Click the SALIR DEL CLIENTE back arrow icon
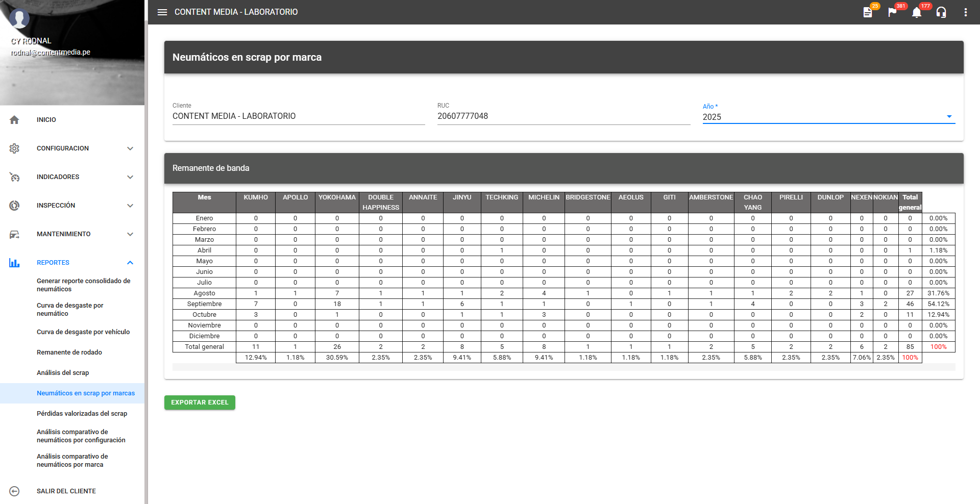Image resolution: width=980 pixels, height=504 pixels. point(14,491)
